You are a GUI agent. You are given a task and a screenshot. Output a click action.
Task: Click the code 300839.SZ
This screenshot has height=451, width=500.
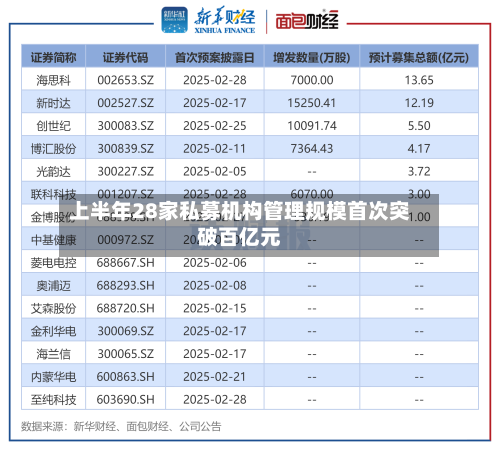[x=126, y=149]
